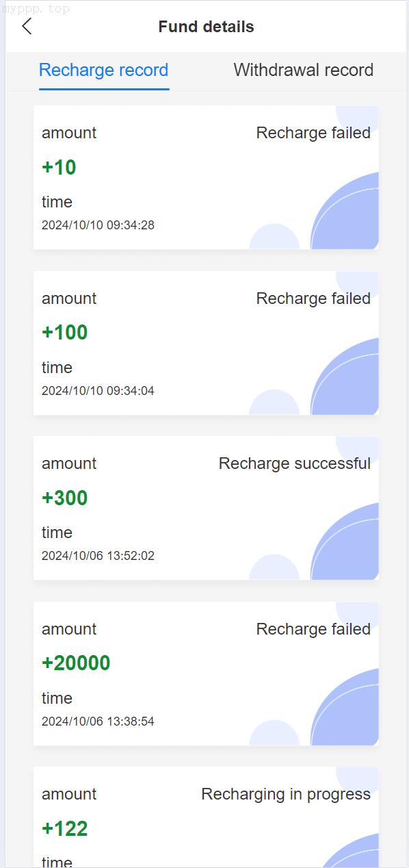This screenshot has width=409, height=868.
Task: Click the Recharge failed status on +10 record
Action: click(313, 133)
